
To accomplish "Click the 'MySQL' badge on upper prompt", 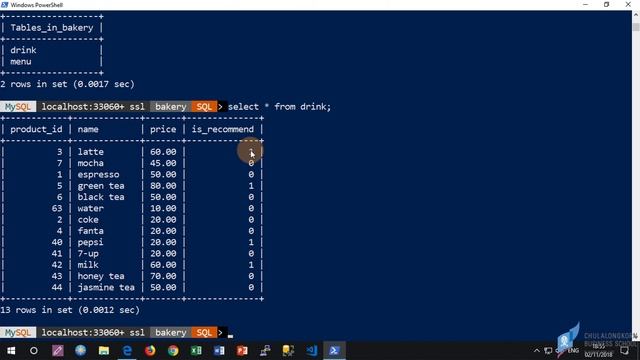I will [18, 107].
